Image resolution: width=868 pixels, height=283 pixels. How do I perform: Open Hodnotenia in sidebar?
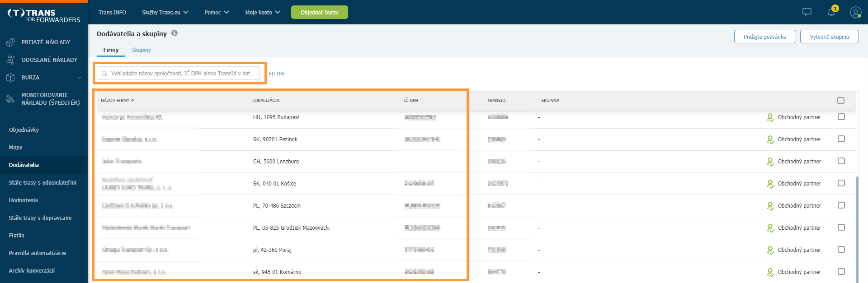24,200
